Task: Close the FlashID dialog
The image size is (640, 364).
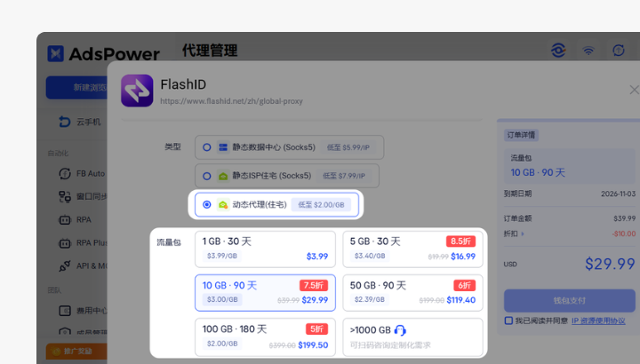Action: tap(634, 90)
